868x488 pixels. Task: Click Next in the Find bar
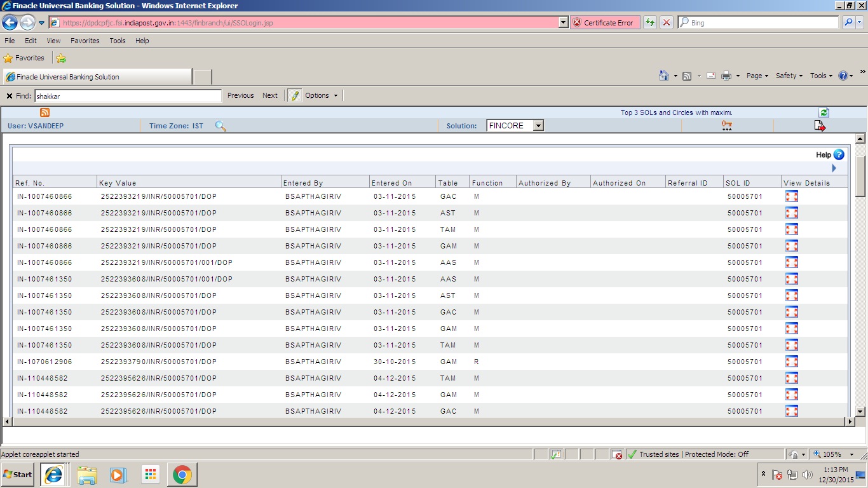pos(269,95)
